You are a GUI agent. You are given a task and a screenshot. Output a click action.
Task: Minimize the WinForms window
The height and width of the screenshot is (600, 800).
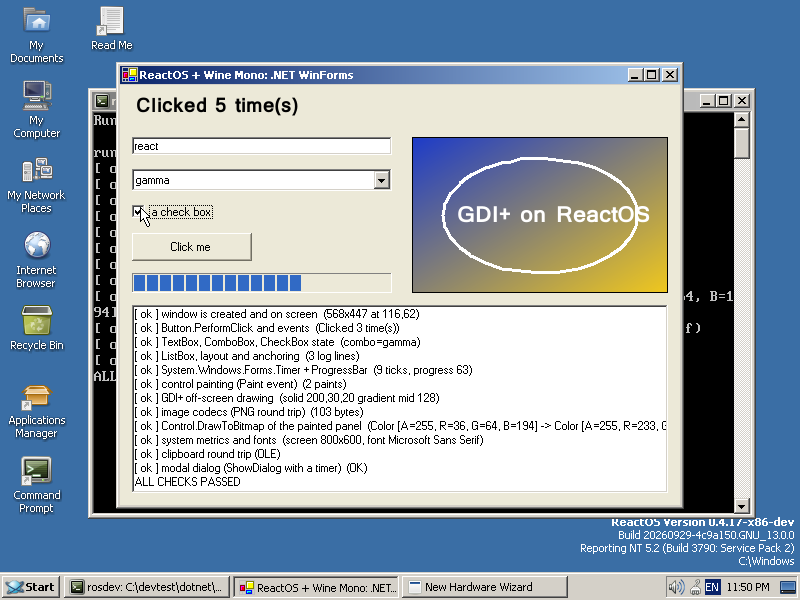click(x=634, y=75)
